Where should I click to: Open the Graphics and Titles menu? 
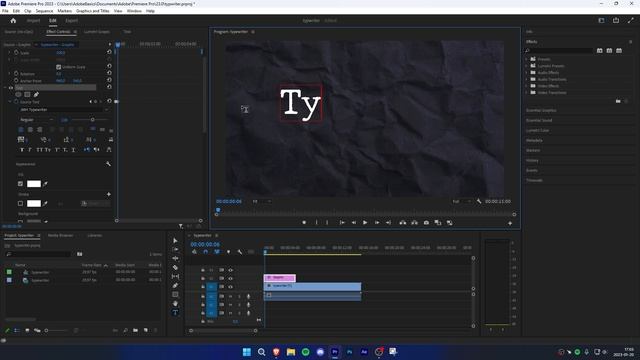point(93,11)
